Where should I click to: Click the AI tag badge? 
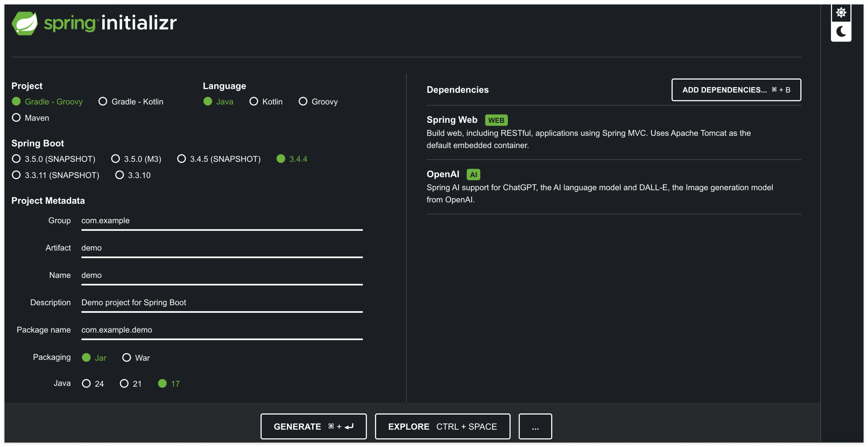pos(473,174)
